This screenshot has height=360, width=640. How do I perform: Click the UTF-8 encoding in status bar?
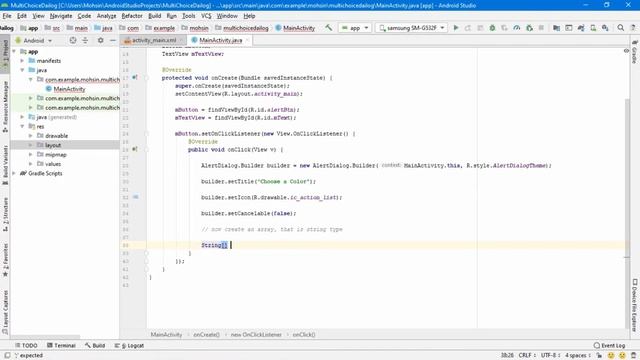tap(551, 356)
